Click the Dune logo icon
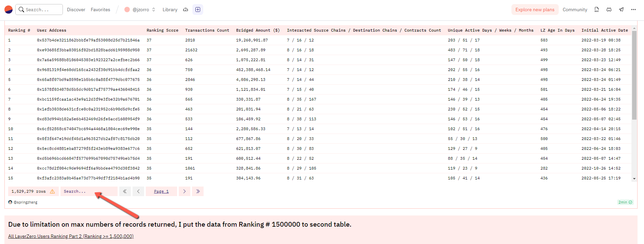Screen dimensions: 644x244 click(8, 10)
